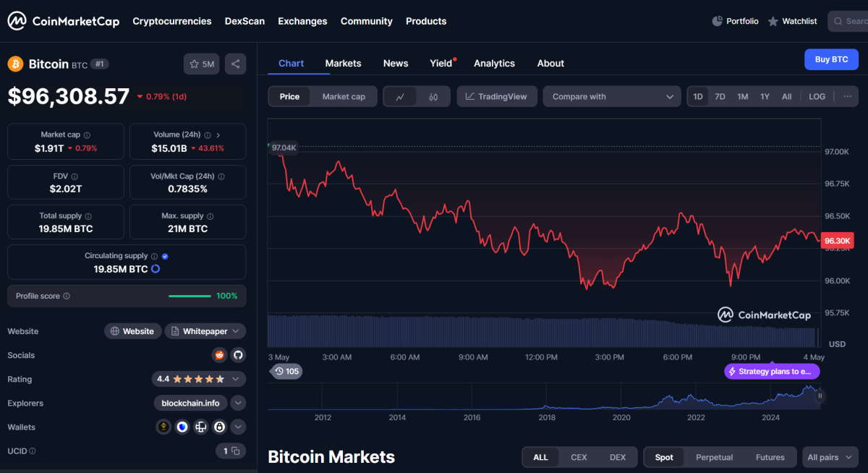
Task: Select the 1D time range
Action: coord(698,96)
